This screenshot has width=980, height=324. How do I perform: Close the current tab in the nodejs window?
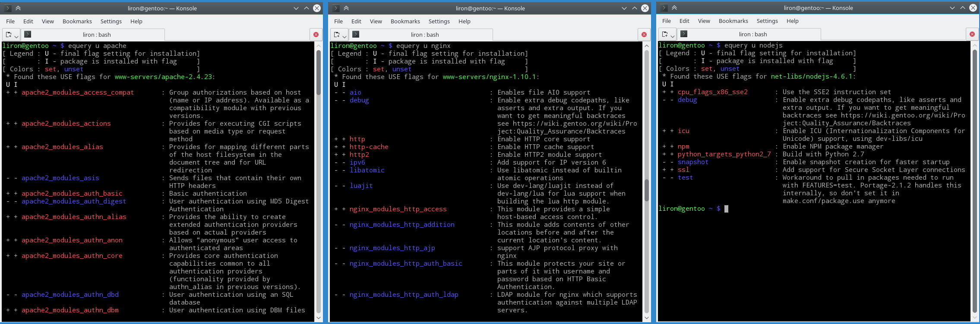(x=972, y=34)
